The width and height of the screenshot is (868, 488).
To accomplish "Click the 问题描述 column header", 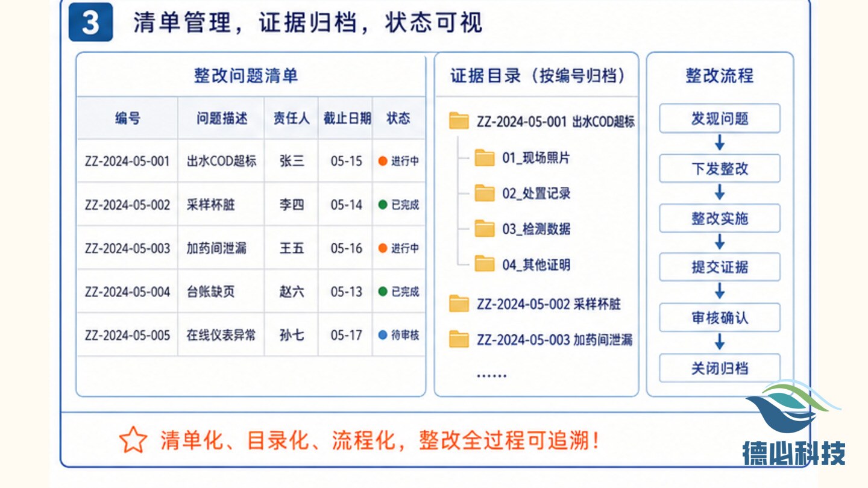I will click(x=221, y=119).
